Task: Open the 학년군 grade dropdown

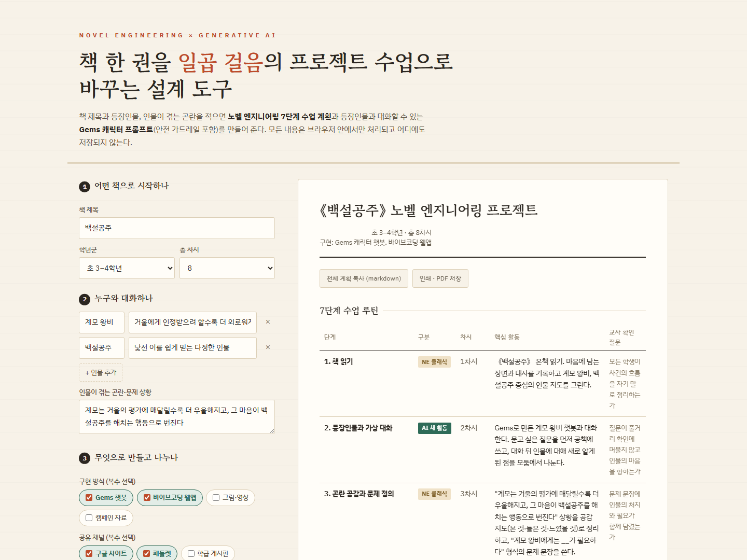Action: (127, 268)
